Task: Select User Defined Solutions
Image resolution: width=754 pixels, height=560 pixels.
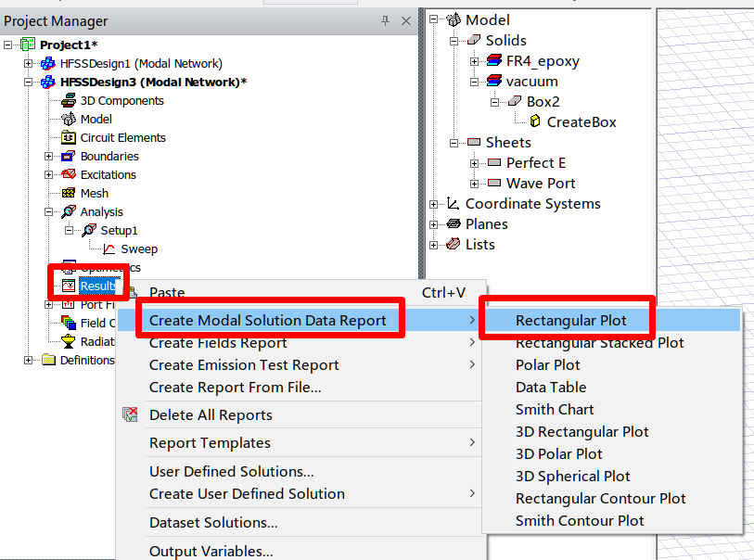Action: click(301, 472)
